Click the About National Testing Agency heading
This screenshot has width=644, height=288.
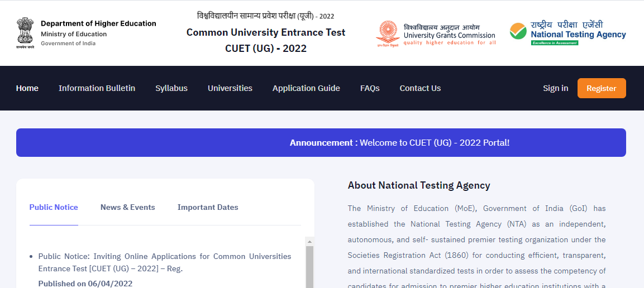(x=419, y=185)
